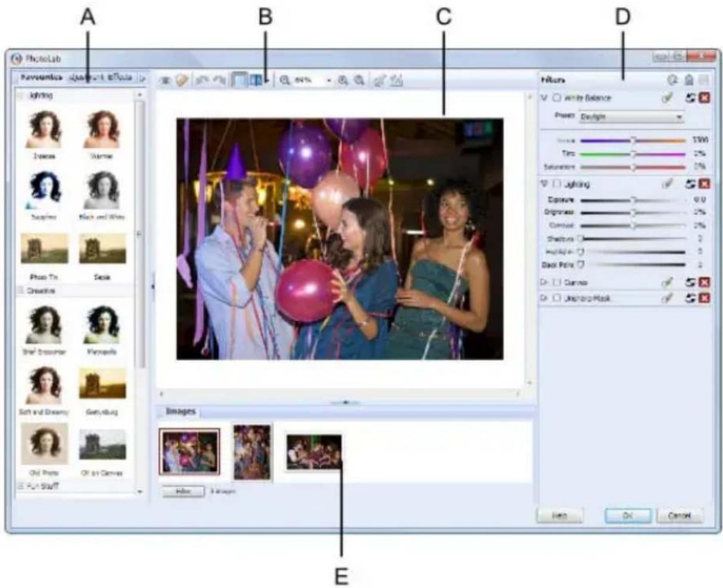Screen dimensions: 723x588
Task: Click the White Balance Saturation slider handle
Action: point(633,167)
